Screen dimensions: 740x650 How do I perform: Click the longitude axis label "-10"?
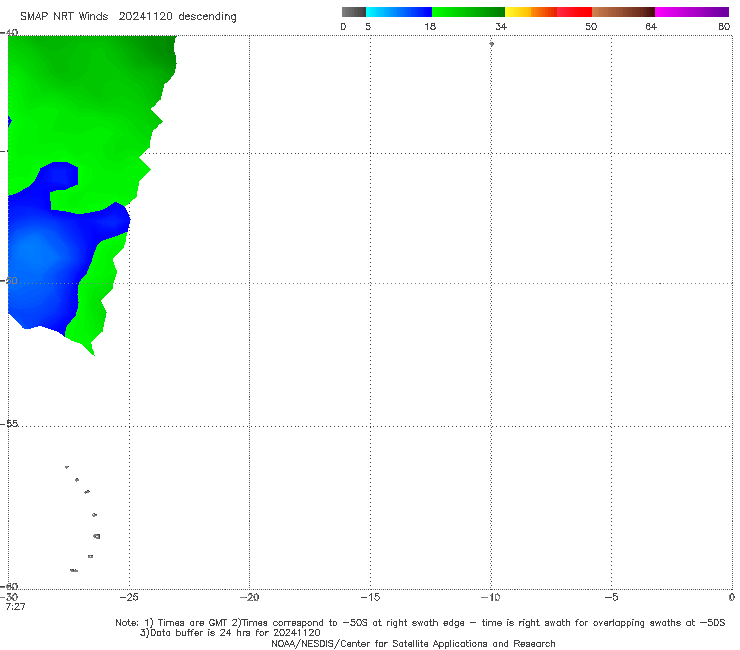point(490,597)
